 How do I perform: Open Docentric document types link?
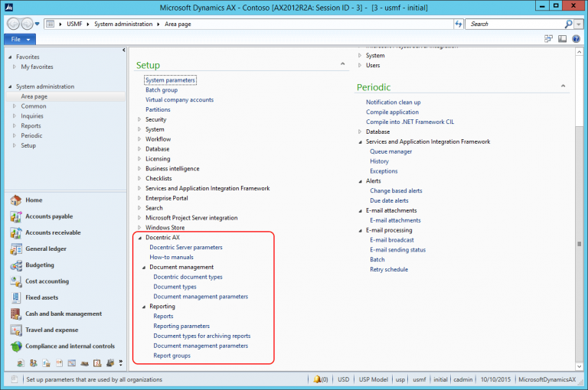[188, 277]
